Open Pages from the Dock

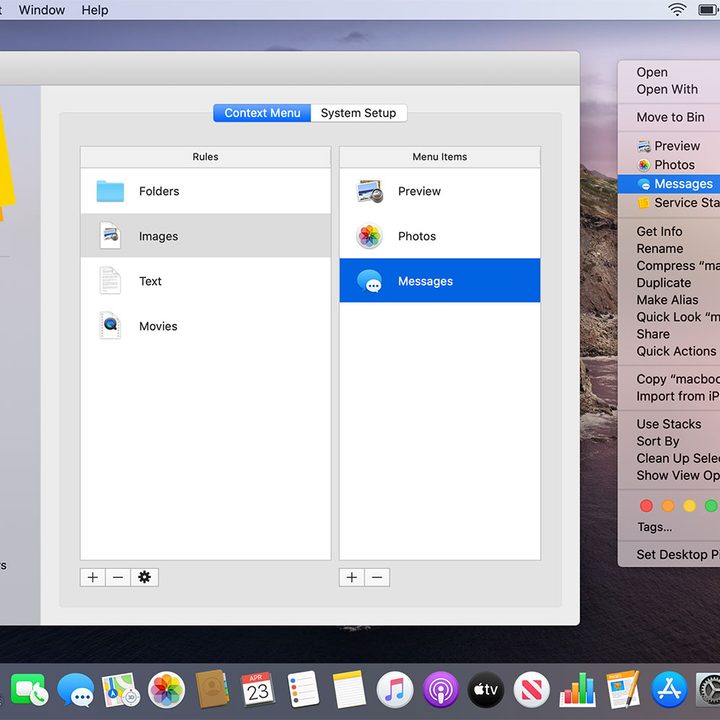click(623, 689)
